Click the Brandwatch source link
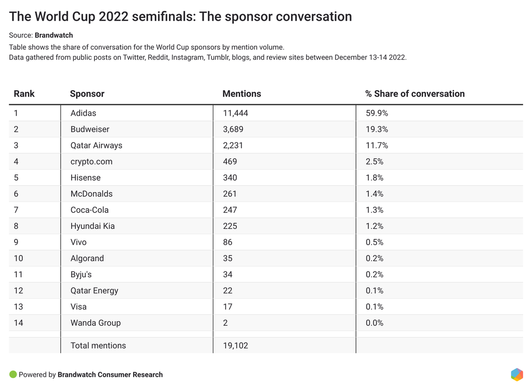 click(x=54, y=35)
